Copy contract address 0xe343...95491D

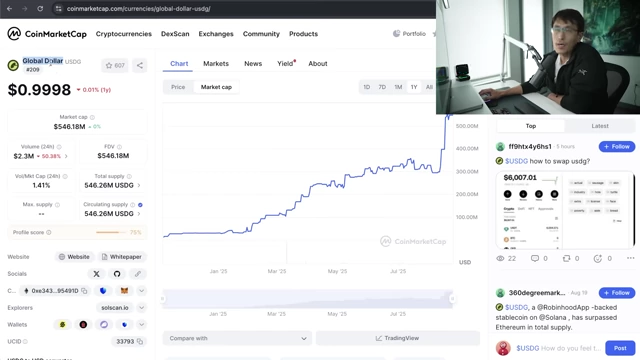84,291
